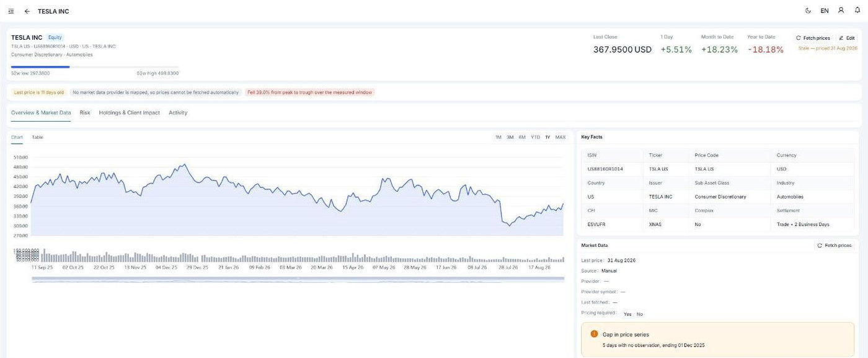Click Month to Date +18.23% value
This screenshot has height=358, width=868.
719,50
